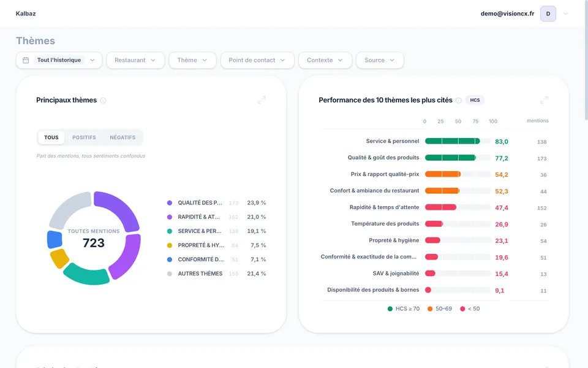Click the Propreté & hygiène row label
The height and width of the screenshot is (368, 588).
point(394,240)
